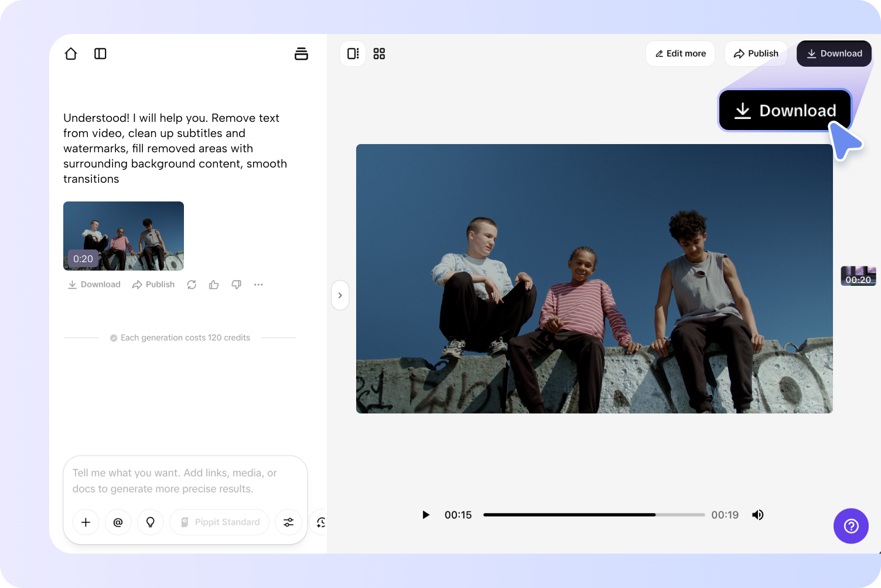The image size is (881, 588).
Task: Switch to single item view above the preview
Action: point(353,53)
